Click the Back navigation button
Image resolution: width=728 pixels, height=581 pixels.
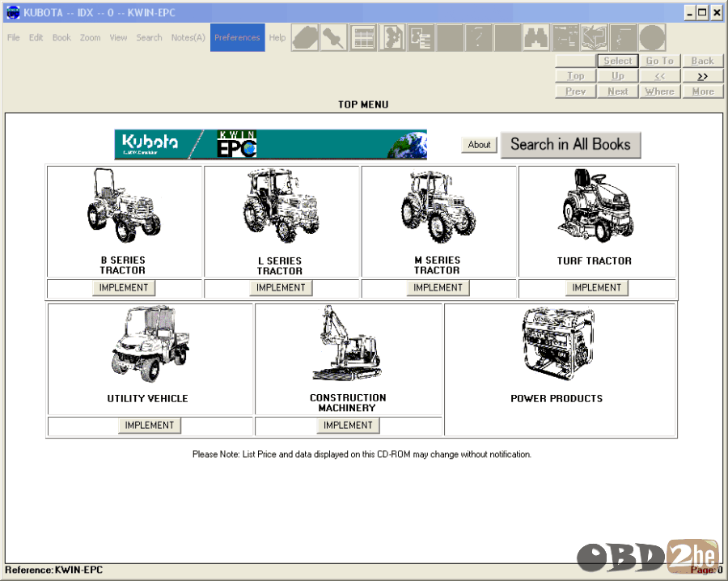[x=702, y=61]
